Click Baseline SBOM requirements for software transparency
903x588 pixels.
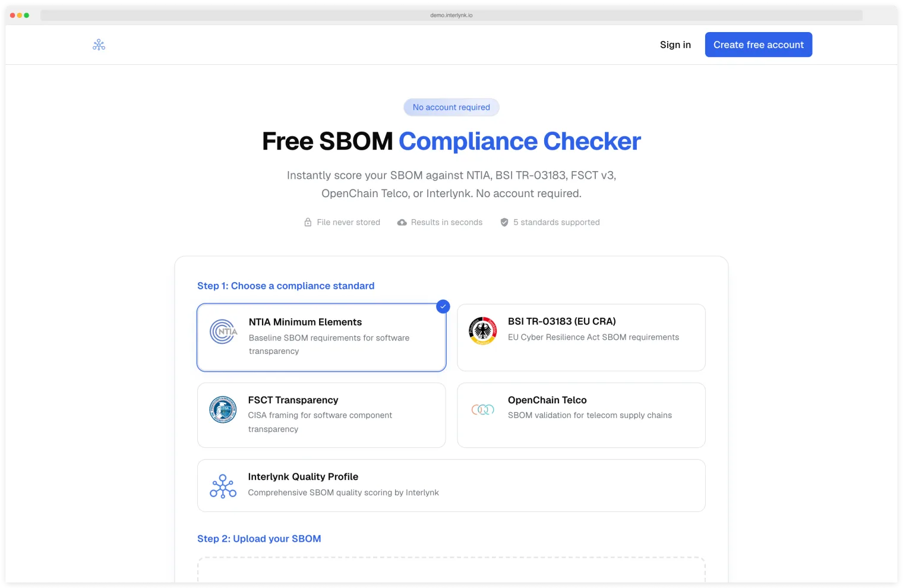pyautogui.click(x=329, y=344)
